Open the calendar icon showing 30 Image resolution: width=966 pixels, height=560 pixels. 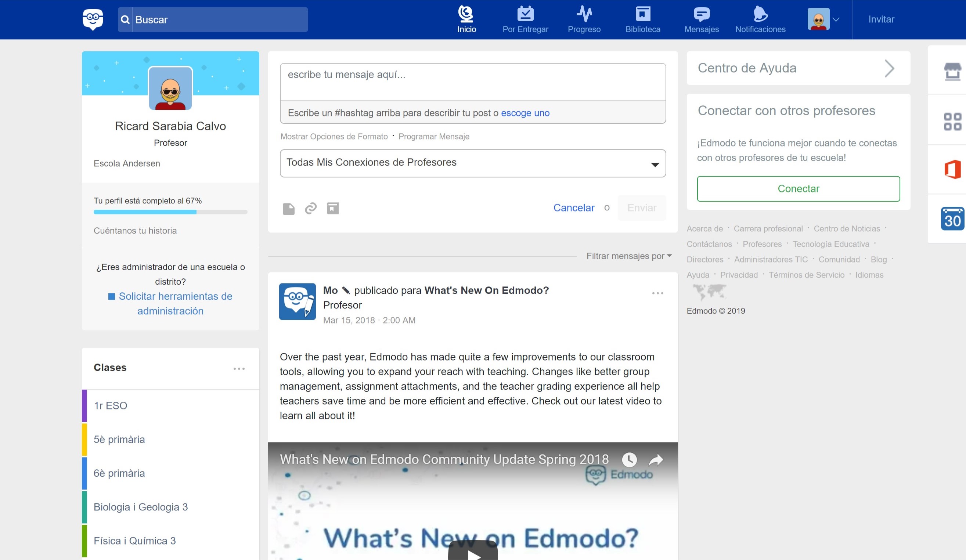click(x=952, y=218)
